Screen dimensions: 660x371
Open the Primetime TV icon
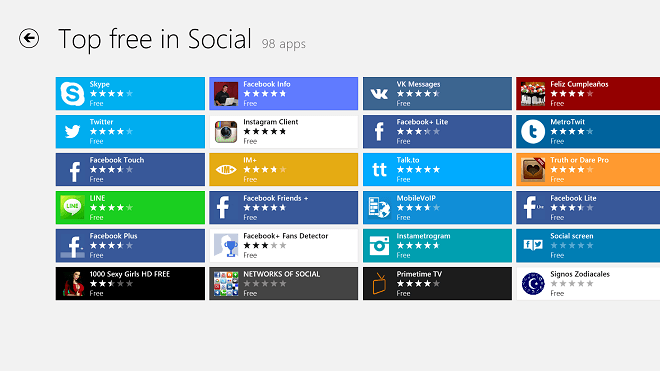[379, 283]
